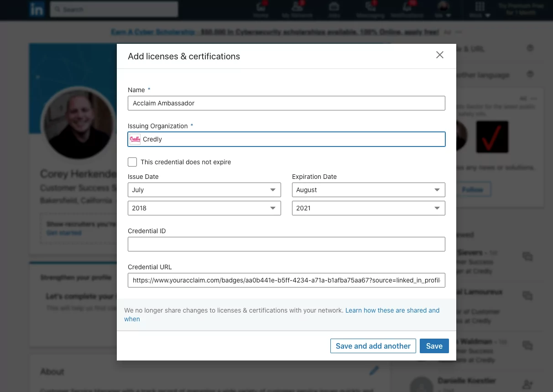Screen dimensions: 553x392
Task: Click inside the Credential ID field
Action: (287, 244)
